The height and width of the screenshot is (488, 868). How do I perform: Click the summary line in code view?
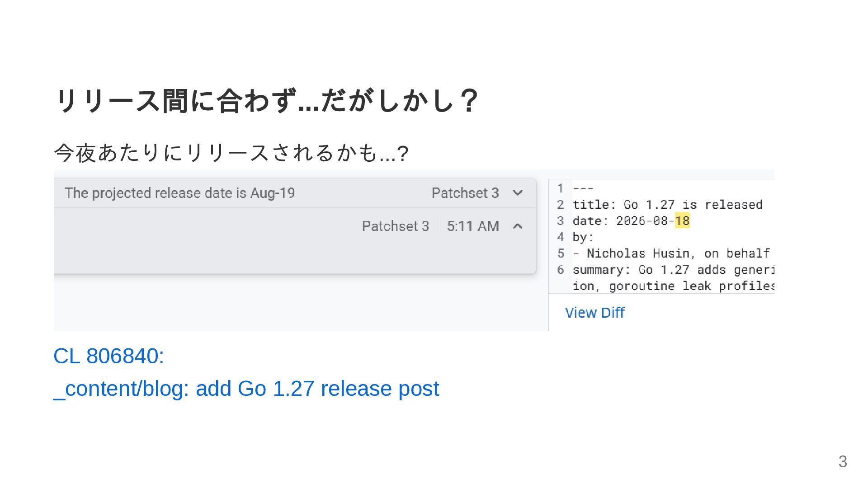tap(673, 269)
